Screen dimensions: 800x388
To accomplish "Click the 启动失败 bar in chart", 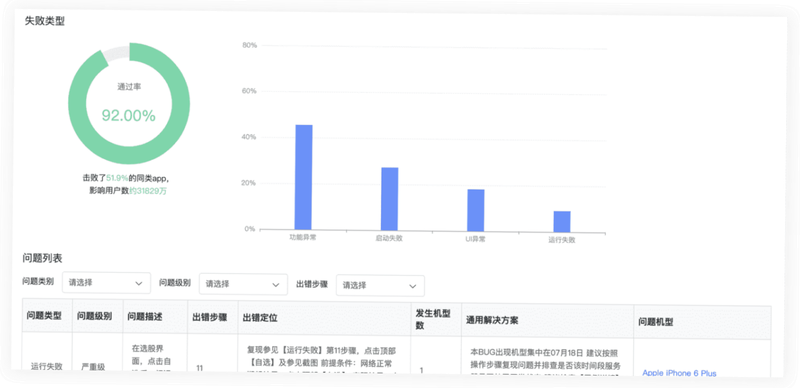I will pyautogui.click(x=390, y=199).
